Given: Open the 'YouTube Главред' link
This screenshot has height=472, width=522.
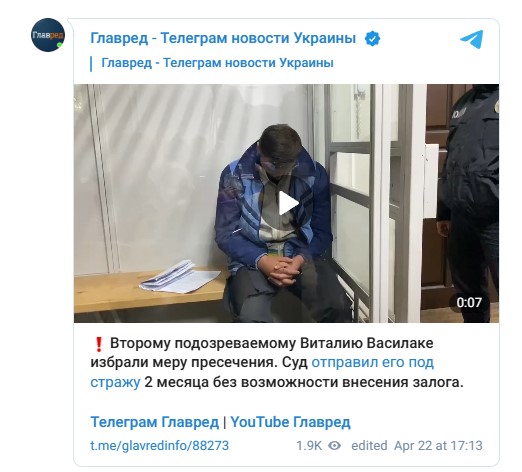Looking at the screenshot, I should pos(290,422).
